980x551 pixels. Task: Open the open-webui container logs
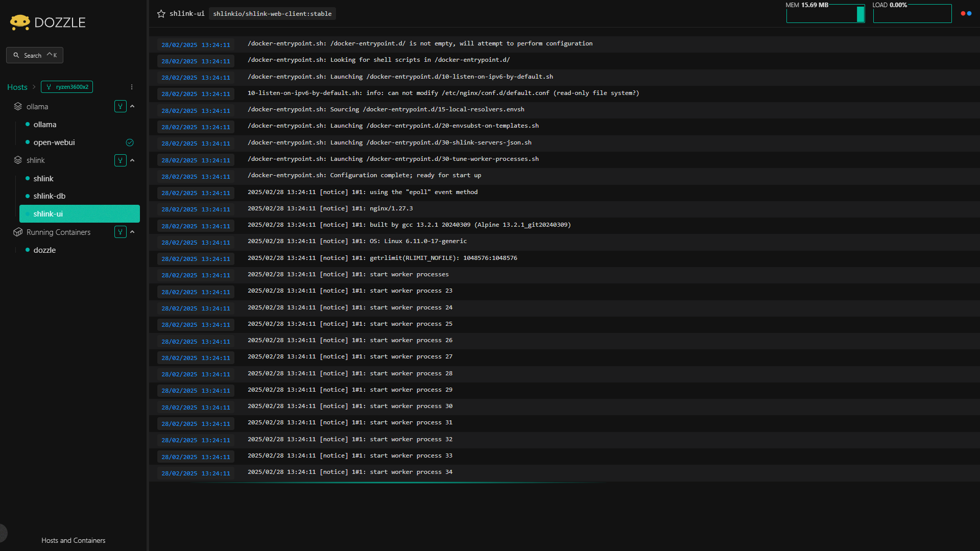tap(54, 142)
